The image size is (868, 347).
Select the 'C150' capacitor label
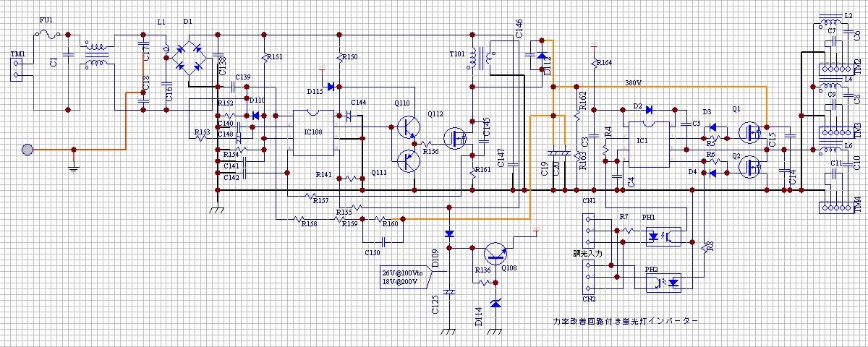373,252
